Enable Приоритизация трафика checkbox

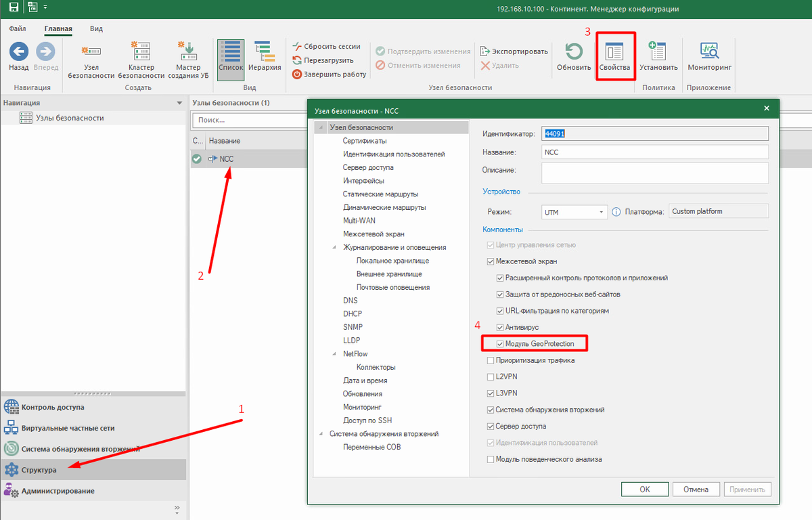tap(491, 360)
